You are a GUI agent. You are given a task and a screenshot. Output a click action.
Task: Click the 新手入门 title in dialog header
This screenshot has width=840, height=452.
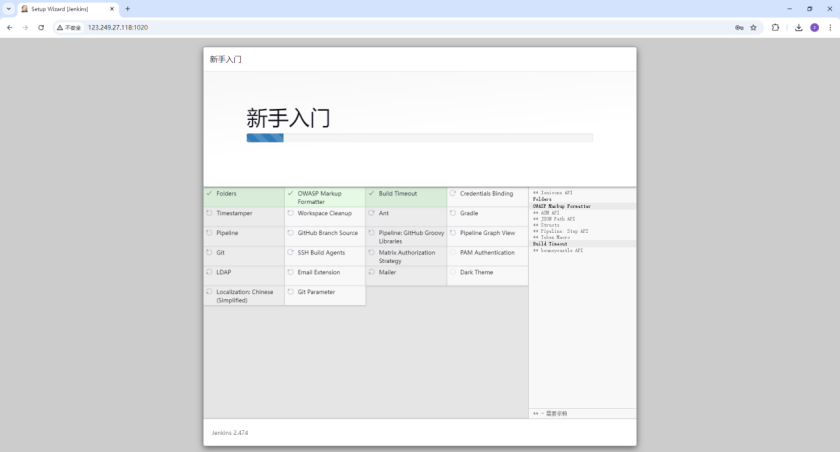(226, 59)
